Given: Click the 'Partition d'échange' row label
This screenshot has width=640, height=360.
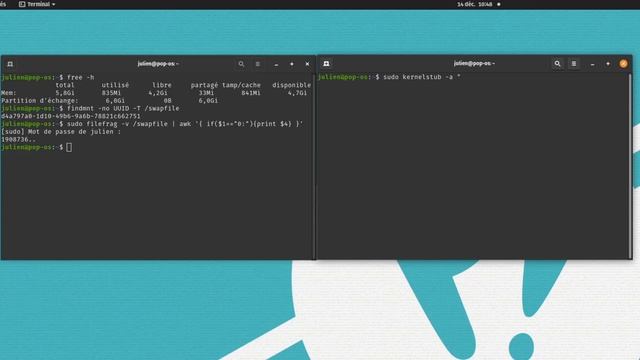Looking at the screenshot, I should 39,100.
